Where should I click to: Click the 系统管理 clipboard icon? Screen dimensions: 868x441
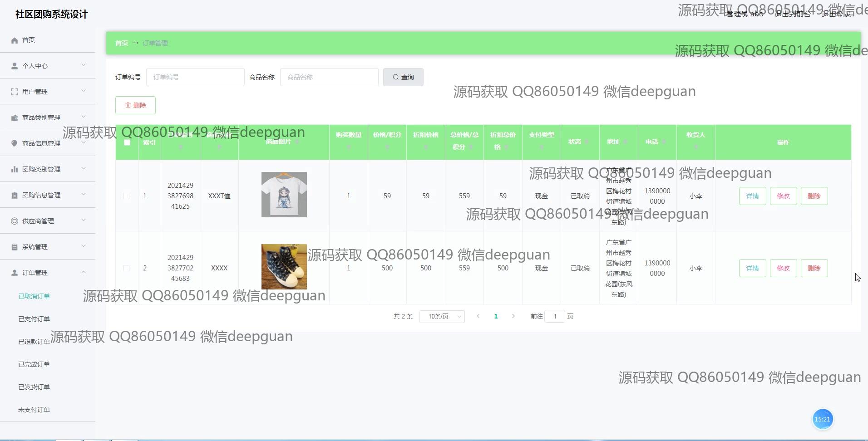[x=15, y=247]
